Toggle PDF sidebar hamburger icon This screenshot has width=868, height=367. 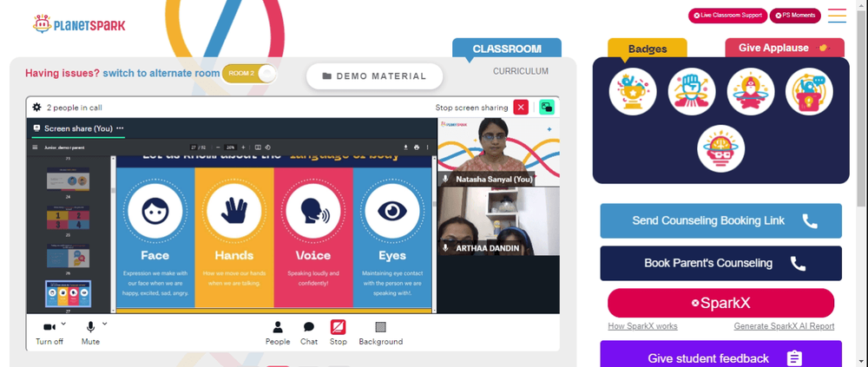[x=35, y=147]
